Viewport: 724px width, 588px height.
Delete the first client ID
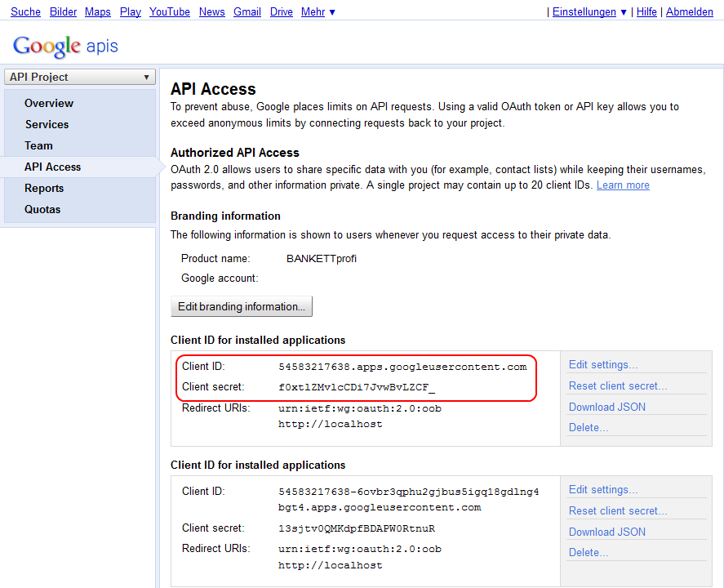click(x=589, y=428)
